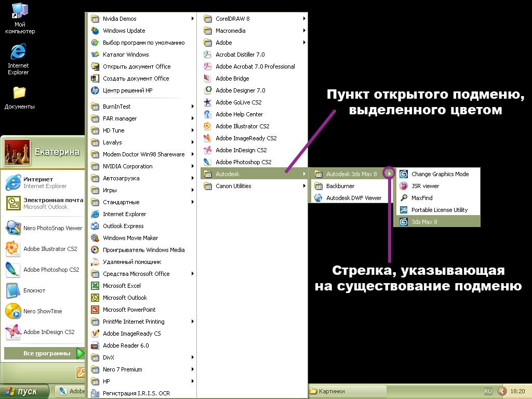Viewport: 532px width, 399px height.
Task: Select the Backburner menu entry
Action: point(340,186)
